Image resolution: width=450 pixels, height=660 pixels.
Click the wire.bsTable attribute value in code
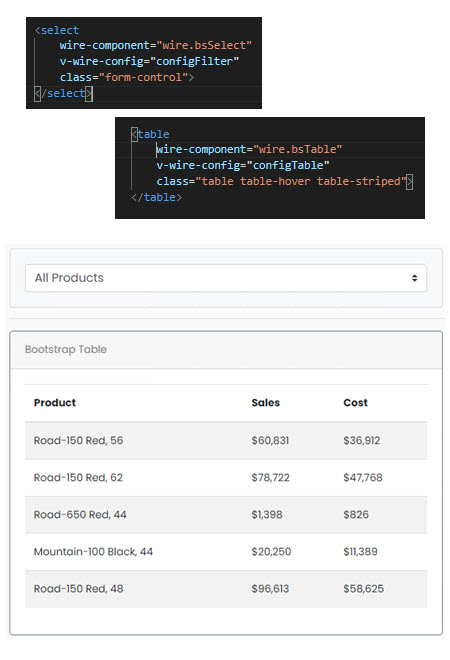pyautogui.click(x=298, y=149)
